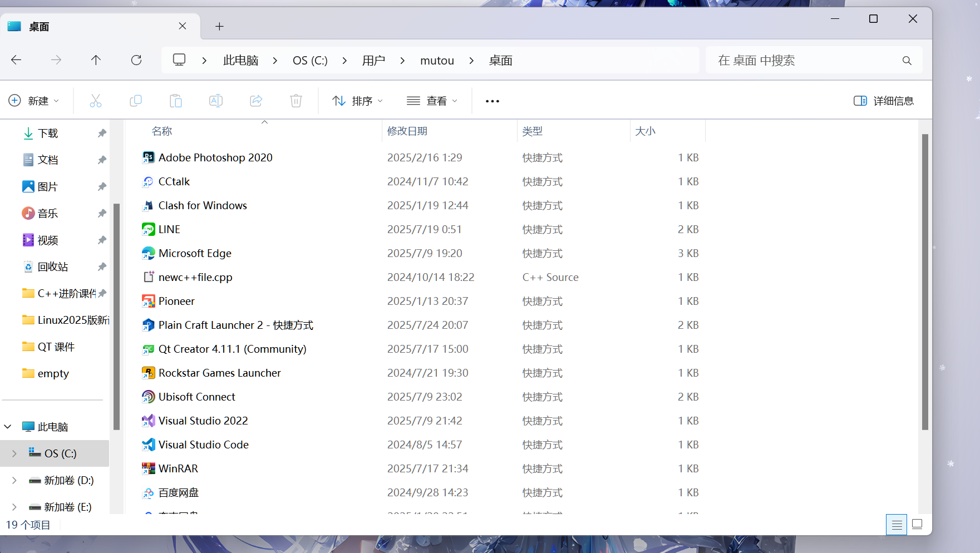Expand the 新加卷 (D:) drive node
This screenshot has height=553, width=980.
coord(14,480)
